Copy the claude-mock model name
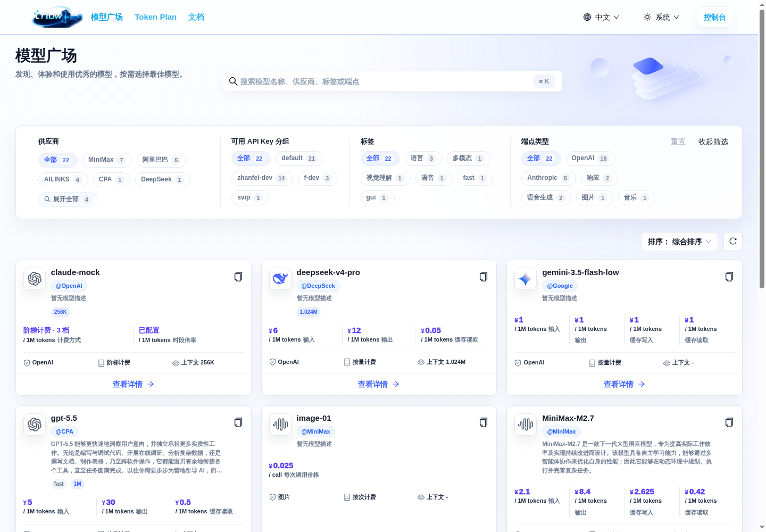The height and width of the screenshot is (532, 766). (238, 277)
